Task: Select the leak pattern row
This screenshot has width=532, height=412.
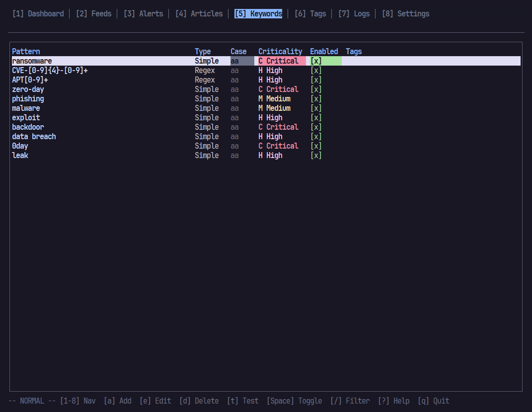Action: pyautogui.click(x=266, y=156)
